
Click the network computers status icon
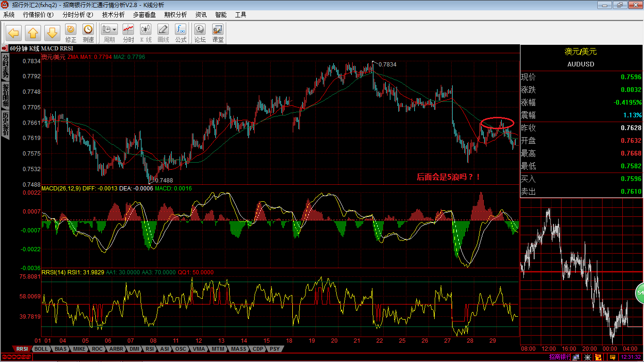click(576, 357)
